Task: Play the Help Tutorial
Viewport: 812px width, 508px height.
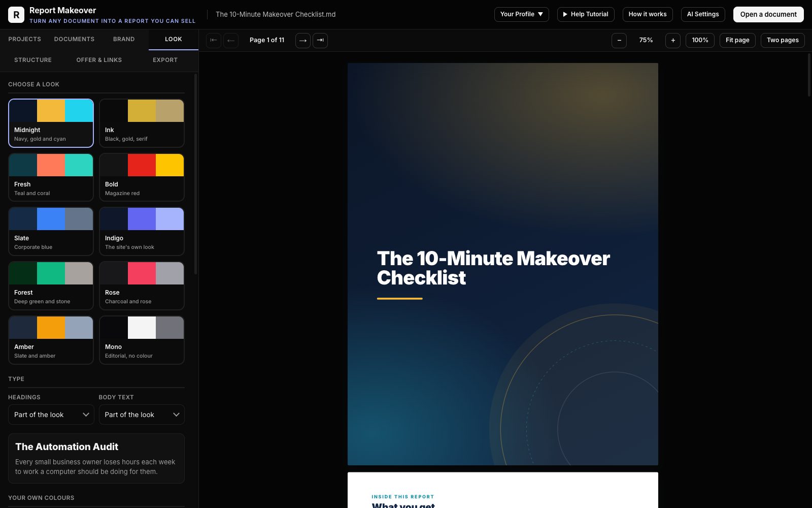Action: pyautogui.click(x=586, y=14)
